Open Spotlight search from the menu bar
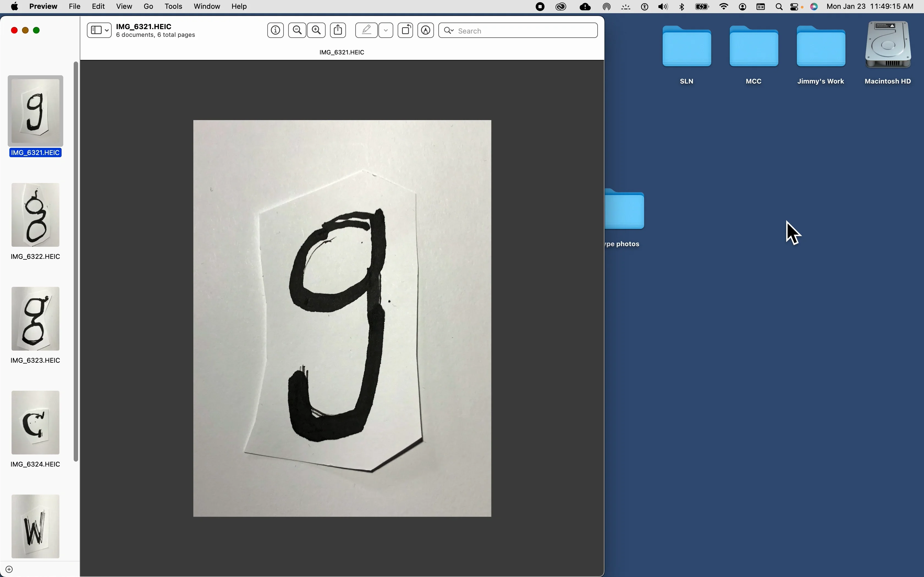This screenshot has height=577, width=924. [779, 7]
